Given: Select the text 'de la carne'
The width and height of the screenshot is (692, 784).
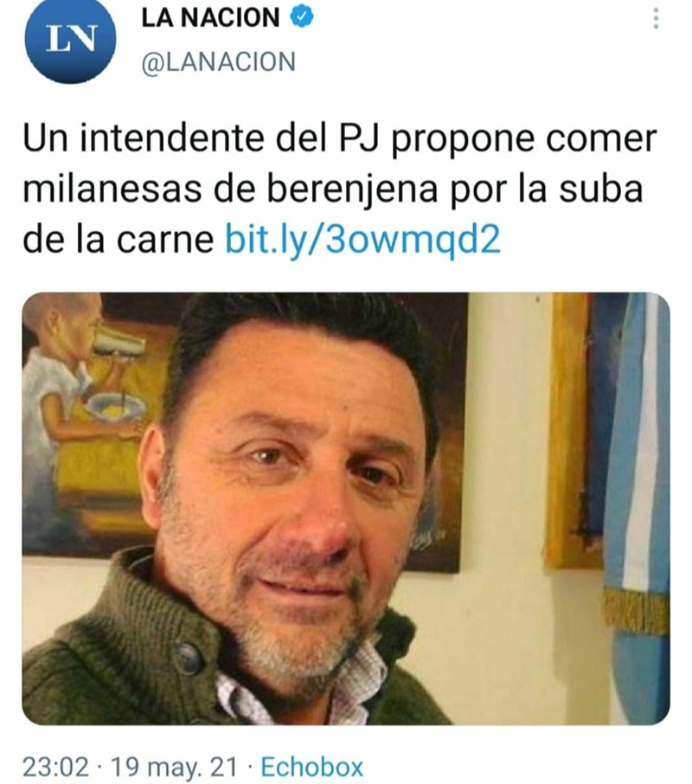Looking at the screenshot, I should pos(119,240).
